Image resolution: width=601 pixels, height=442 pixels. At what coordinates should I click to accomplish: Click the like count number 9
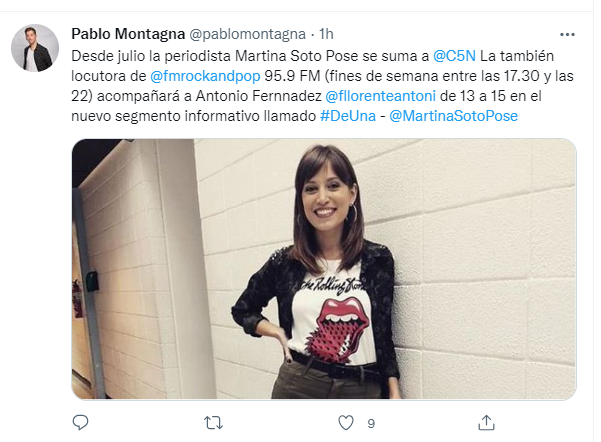coord(371,424)
